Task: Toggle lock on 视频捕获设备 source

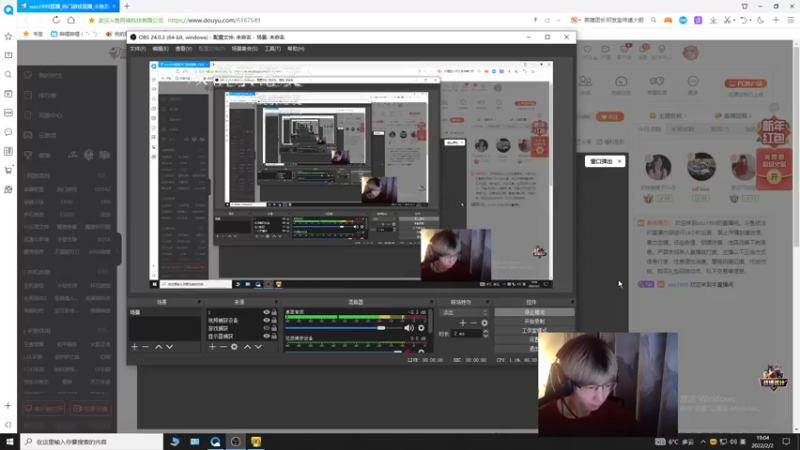Action: [274, 320]
